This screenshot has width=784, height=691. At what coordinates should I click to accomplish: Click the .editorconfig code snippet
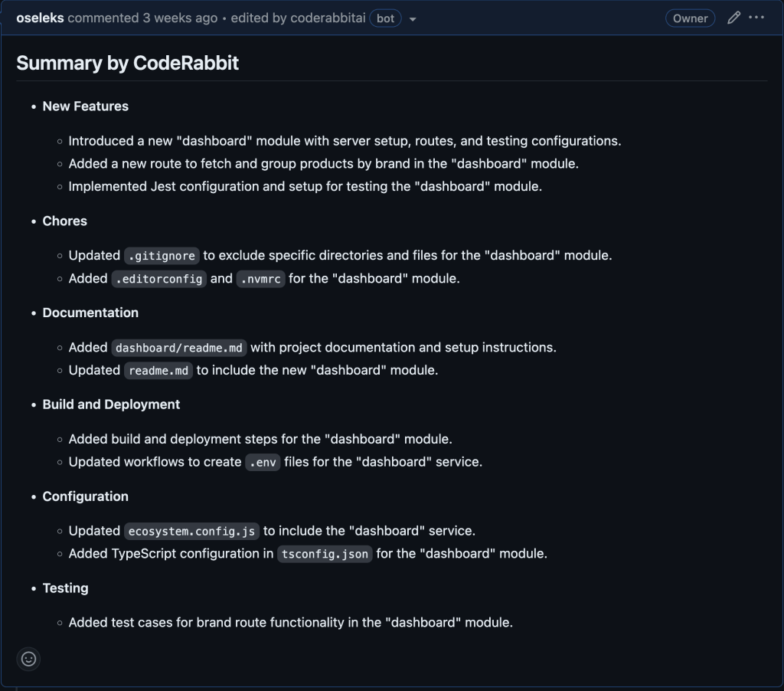158,279
